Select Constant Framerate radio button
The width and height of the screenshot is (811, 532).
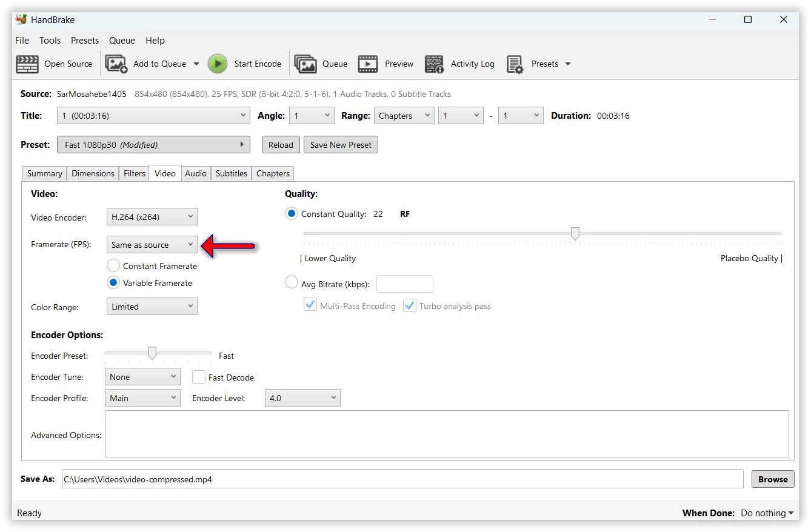coord(113,266)
